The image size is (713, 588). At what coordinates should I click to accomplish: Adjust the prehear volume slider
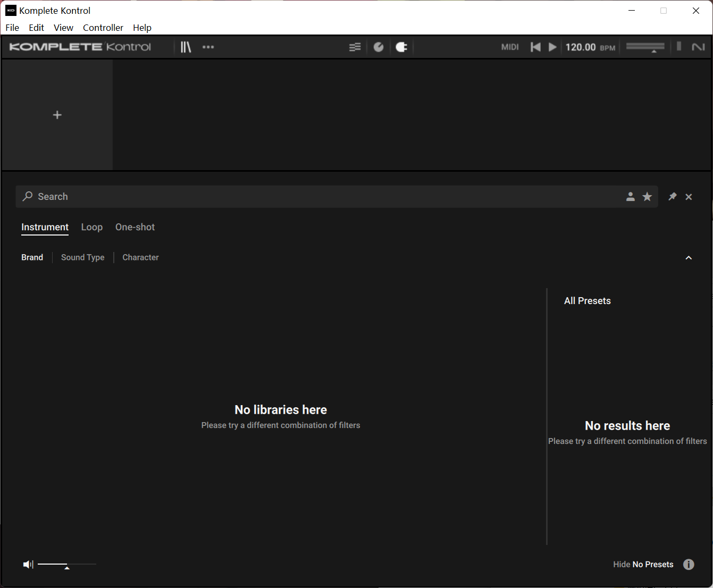pos(67,565)
